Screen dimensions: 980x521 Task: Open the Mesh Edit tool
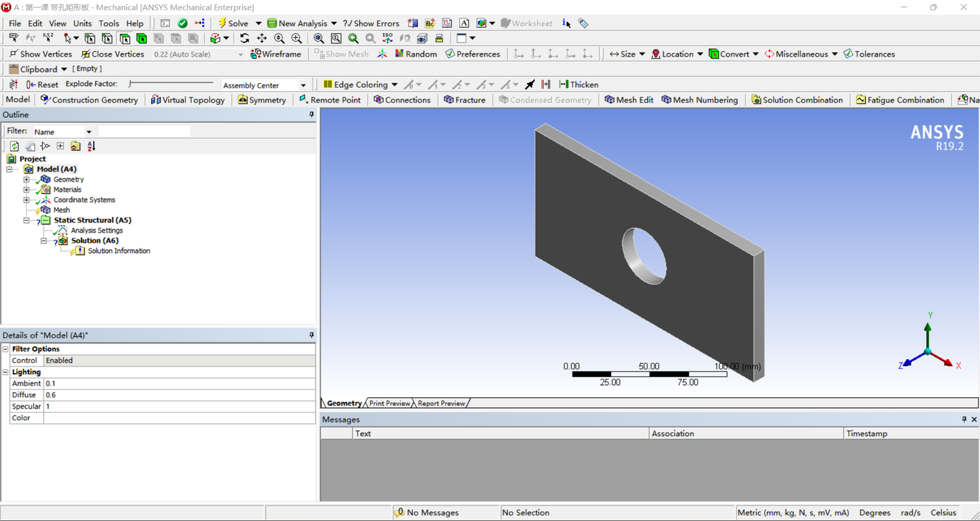tap(629, 99)
